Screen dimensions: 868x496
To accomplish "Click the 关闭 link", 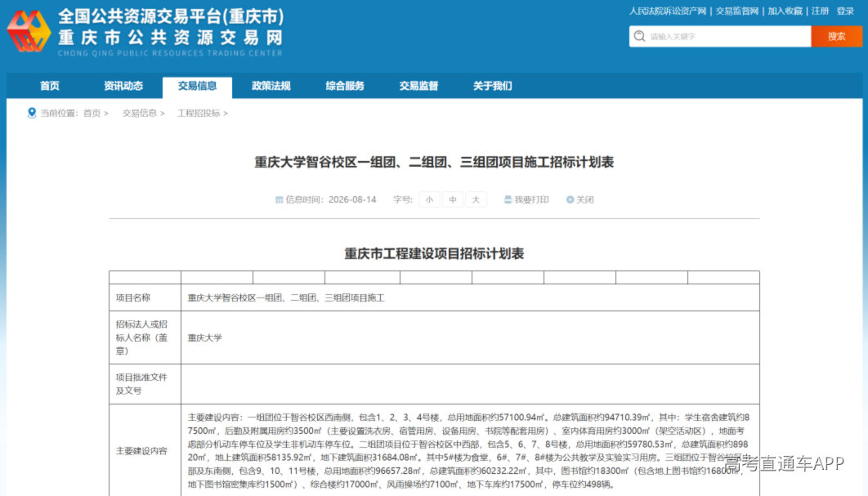I will tap(585, 200).
